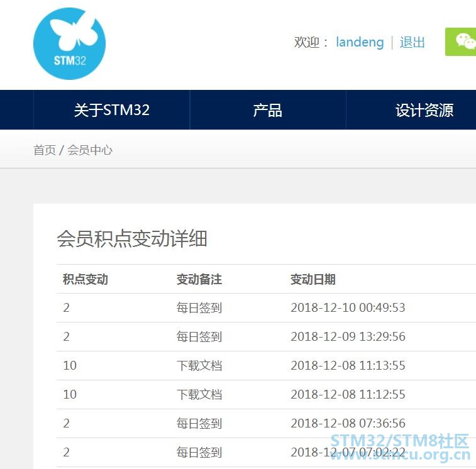The width and height of the screenshot is (476, 469).
Task: Open the 关于STM32 navigation menu
Action: point(112,110)
